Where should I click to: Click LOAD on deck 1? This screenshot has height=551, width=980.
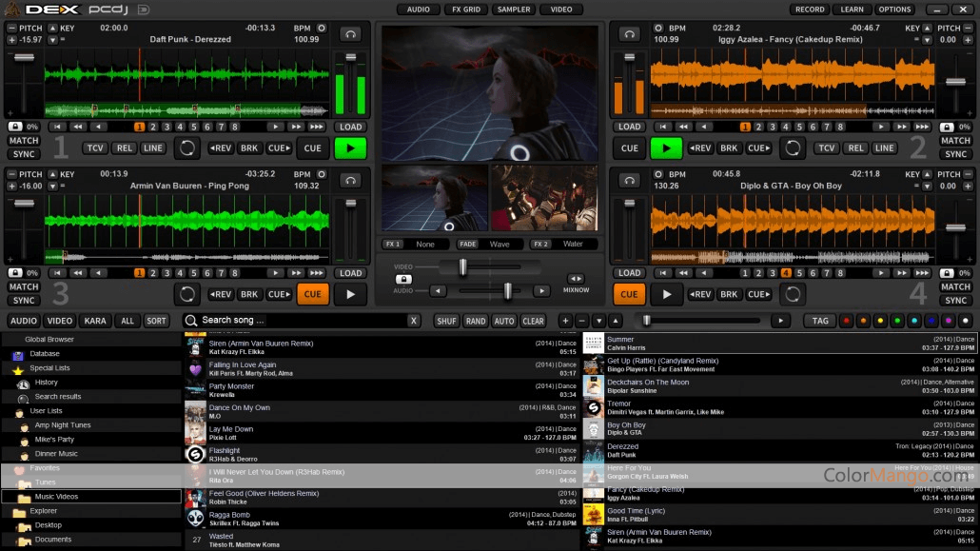pos(350,127)
